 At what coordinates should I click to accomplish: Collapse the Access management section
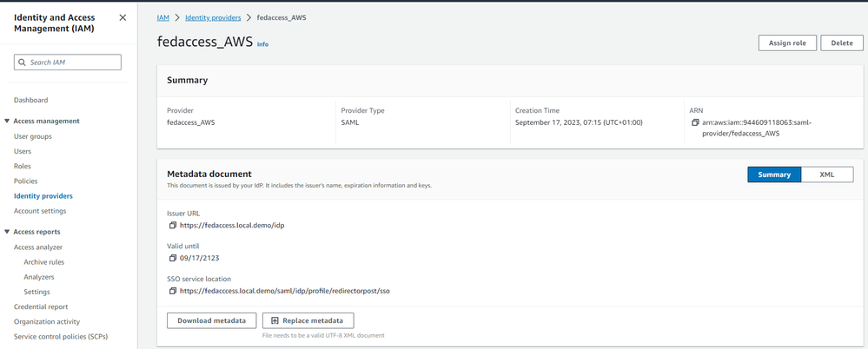click(7, 122)
